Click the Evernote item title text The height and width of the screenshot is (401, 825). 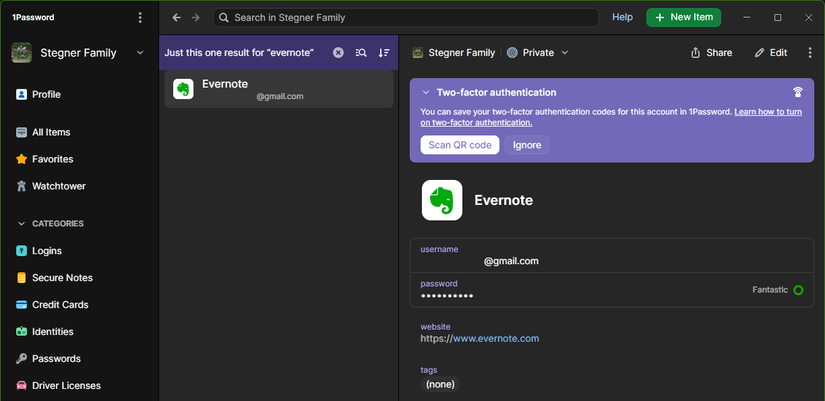tap(504, 200)
